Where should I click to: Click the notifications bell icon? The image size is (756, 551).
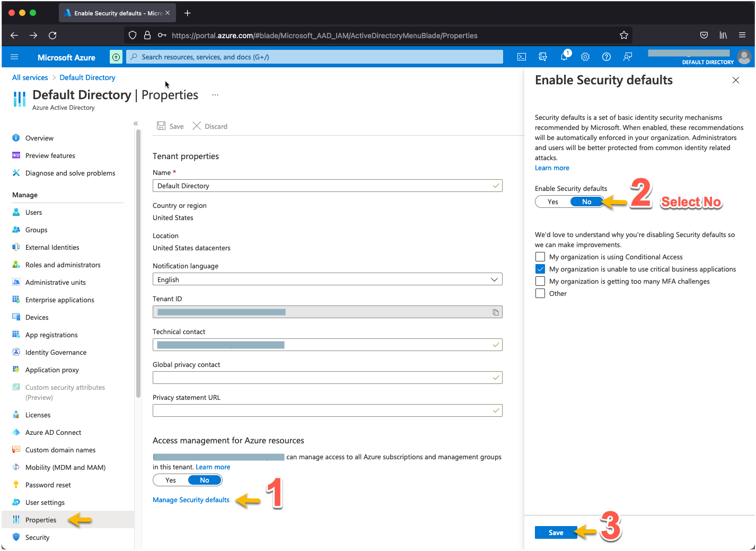coord(564,57)
